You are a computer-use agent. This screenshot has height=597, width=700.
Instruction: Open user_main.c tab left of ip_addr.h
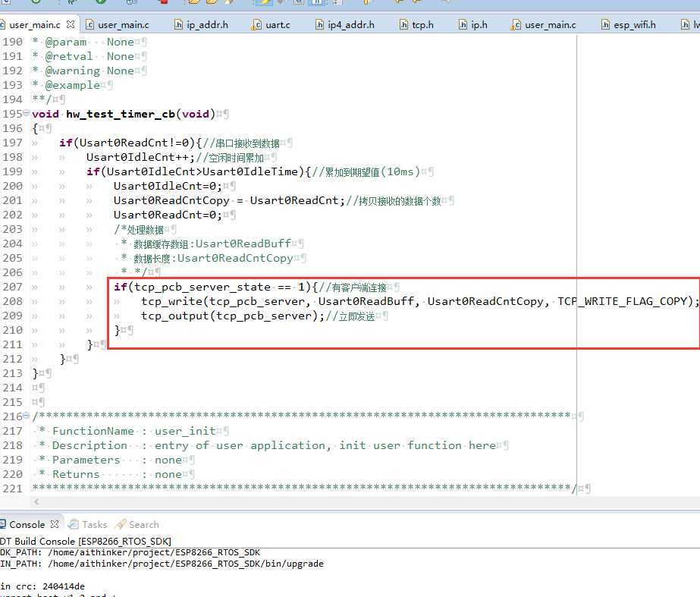coord(122,25)
